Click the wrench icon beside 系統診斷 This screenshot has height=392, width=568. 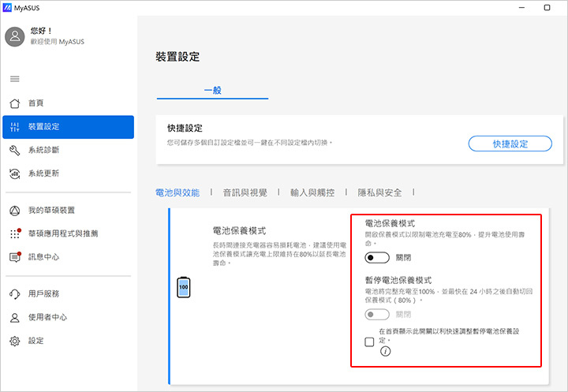point(14,150)
